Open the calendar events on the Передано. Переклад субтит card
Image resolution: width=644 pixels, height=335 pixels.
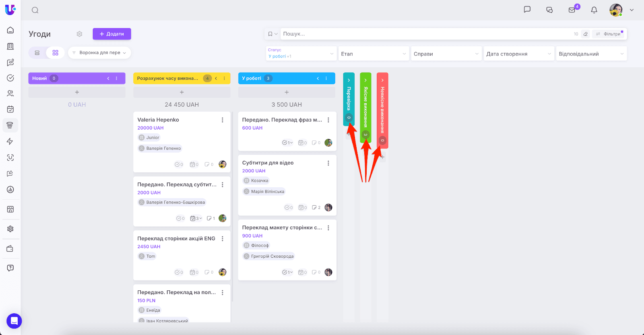coord(196,219)
